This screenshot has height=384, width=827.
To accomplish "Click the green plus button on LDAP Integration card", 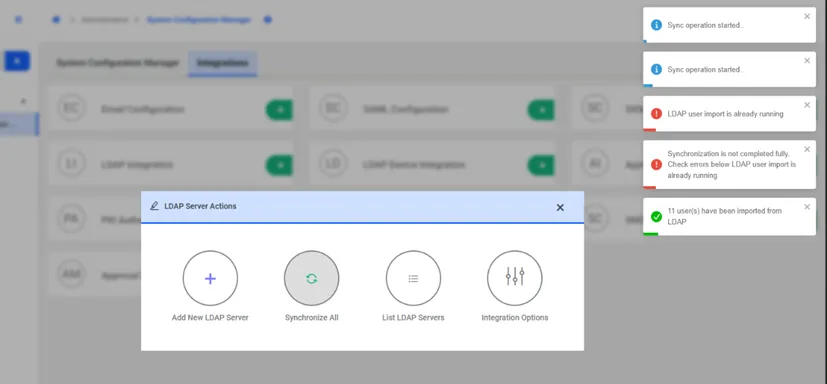I will 280,165.
